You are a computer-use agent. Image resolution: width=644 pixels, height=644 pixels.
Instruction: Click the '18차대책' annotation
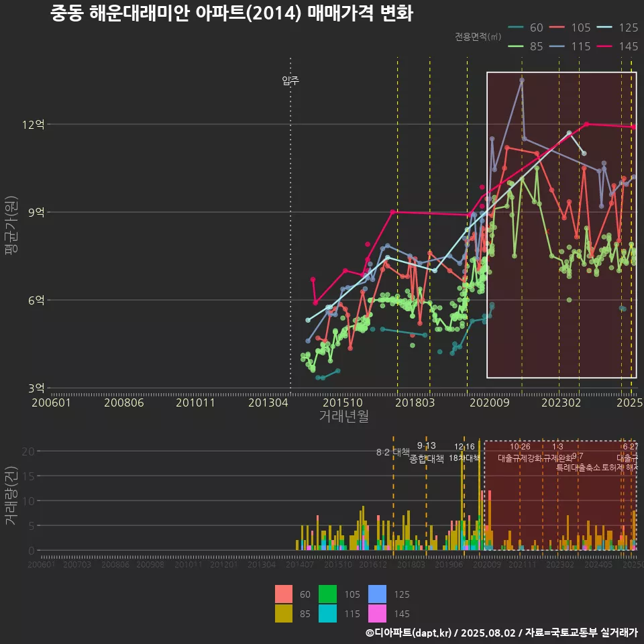pos(464,458)
